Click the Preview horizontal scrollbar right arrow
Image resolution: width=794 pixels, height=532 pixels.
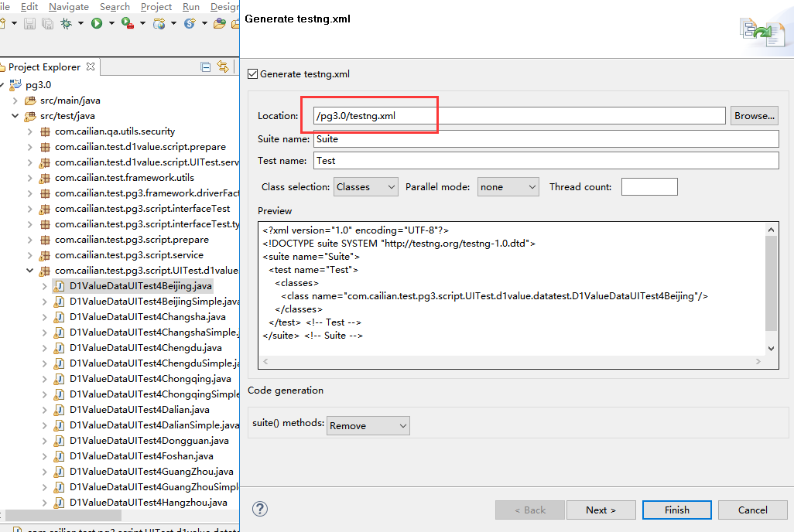point(758,361)
